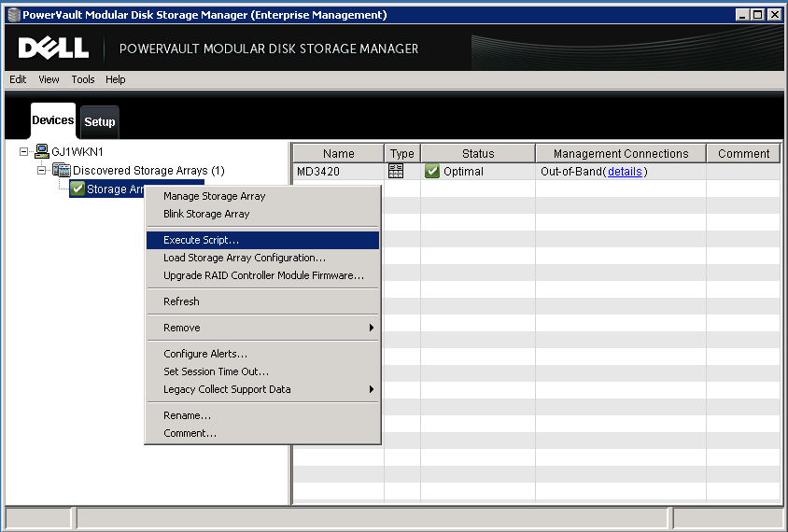
Task: Select the Devices tab
Action: pyautogui.click(x=53, y=120)
